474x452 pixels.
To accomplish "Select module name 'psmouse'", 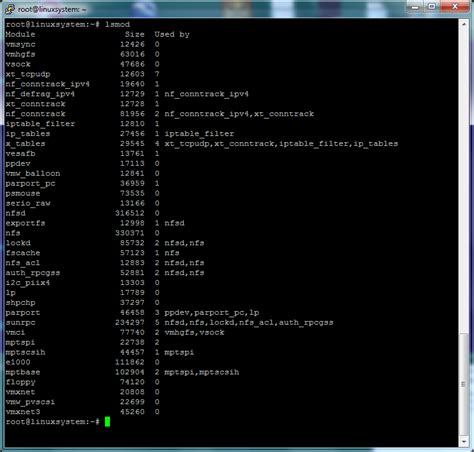I will (23, 193).
